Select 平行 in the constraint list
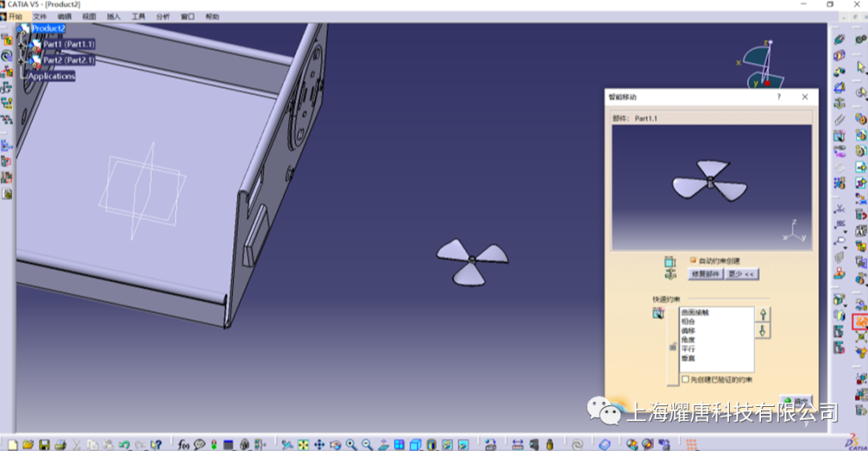 (x=688, y=349)
